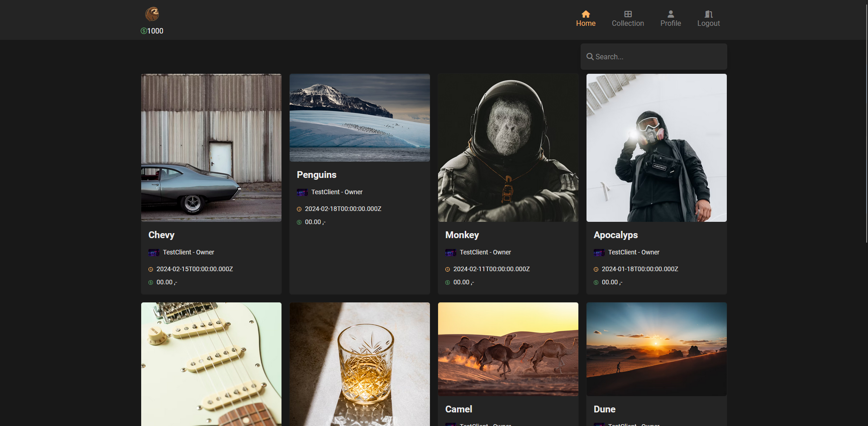Click TestClient - Owner on Penguins card
Image resolution: width=868 pixels, height=426 pixels.
tap(337, 192)
